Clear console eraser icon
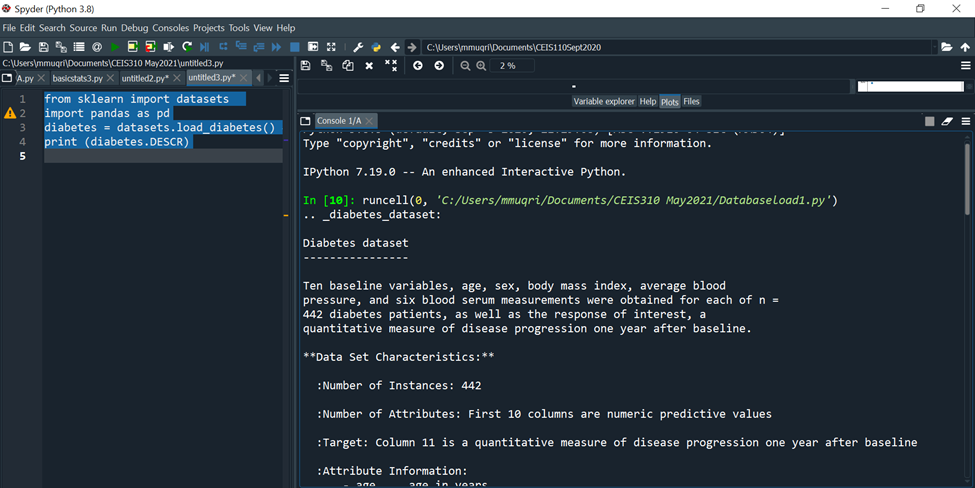This screenshot has width=975, height=488. (x=947, y=121)
